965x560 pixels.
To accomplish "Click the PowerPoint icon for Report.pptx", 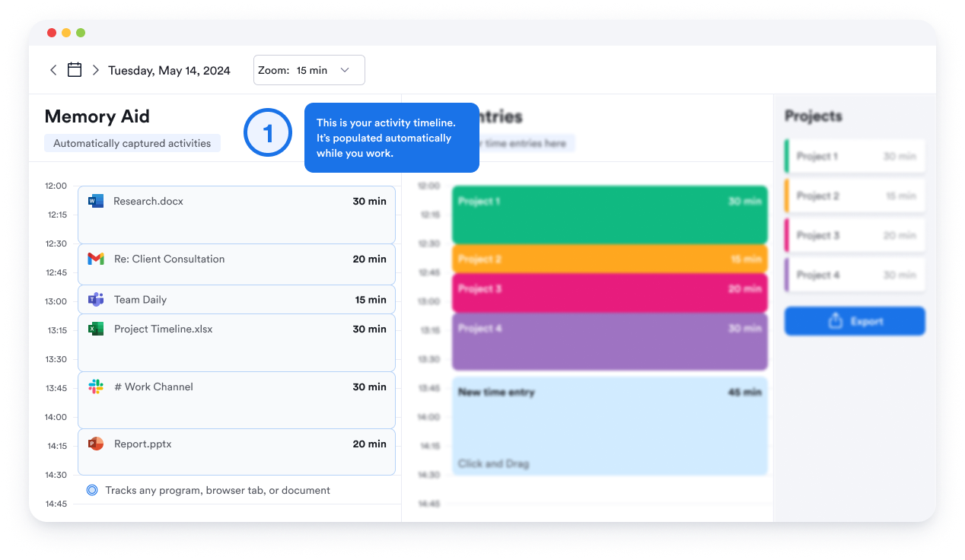I will point(96,444).
